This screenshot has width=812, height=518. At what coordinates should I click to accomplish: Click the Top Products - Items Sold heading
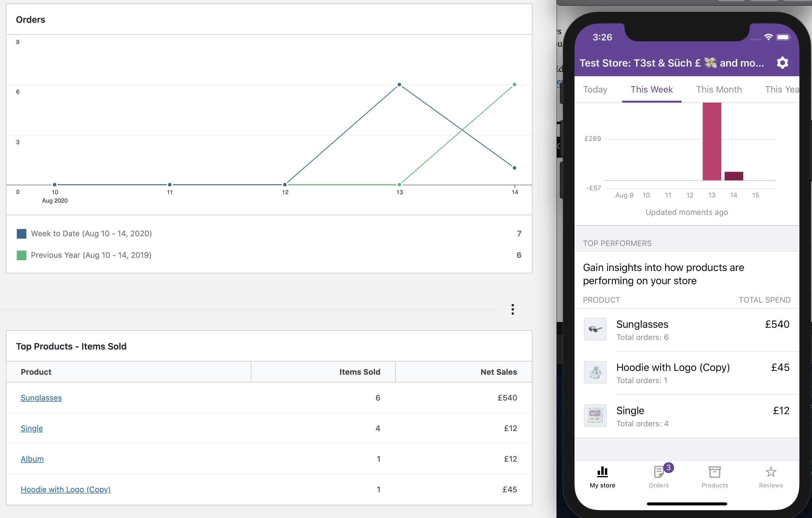[71, 347]
